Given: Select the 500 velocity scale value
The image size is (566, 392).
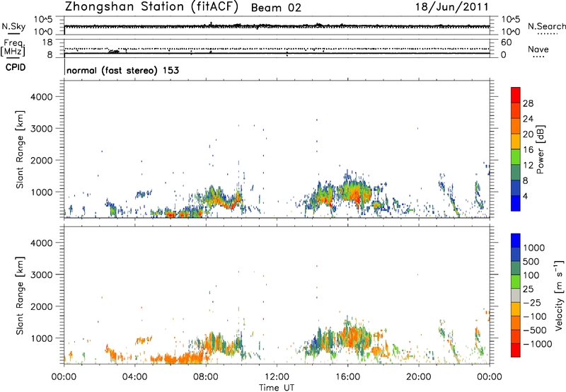Looking at the screenshot, I should (x=531, y=262).
